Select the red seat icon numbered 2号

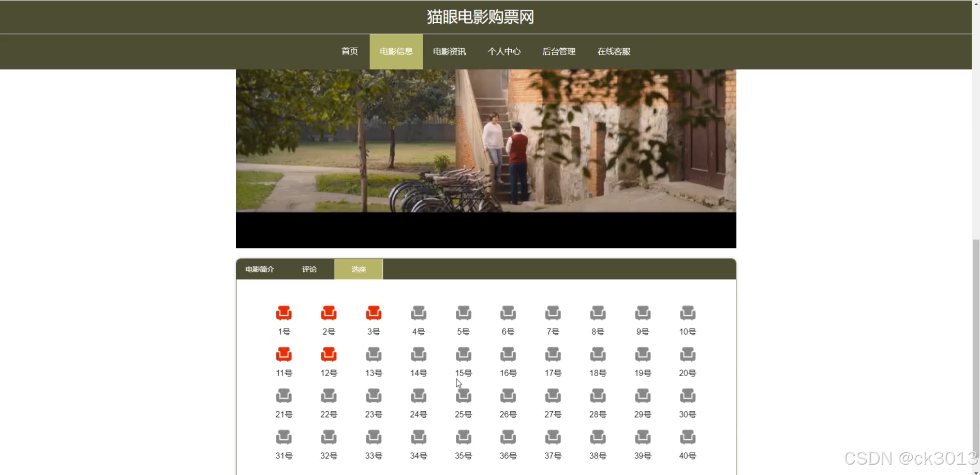coord(329,313)
